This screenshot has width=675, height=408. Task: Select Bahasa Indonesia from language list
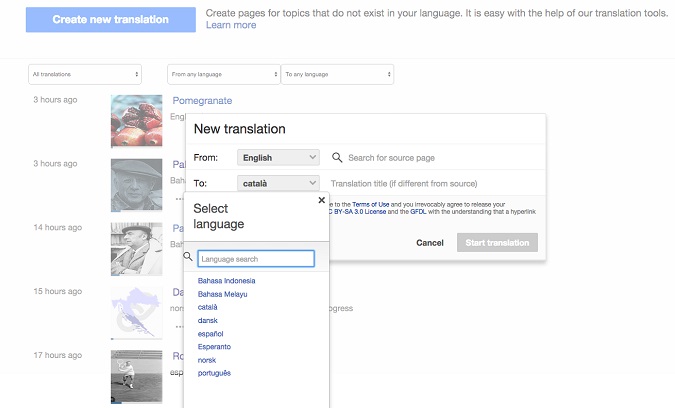coord(226,281)
